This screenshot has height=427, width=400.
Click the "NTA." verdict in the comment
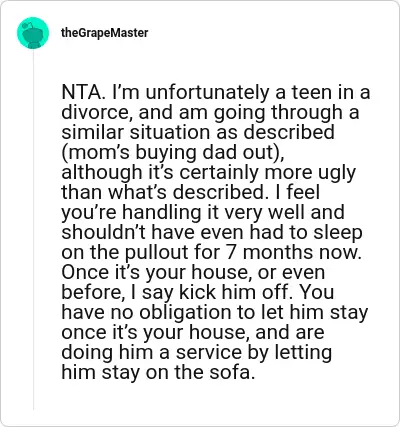point(83,92)
